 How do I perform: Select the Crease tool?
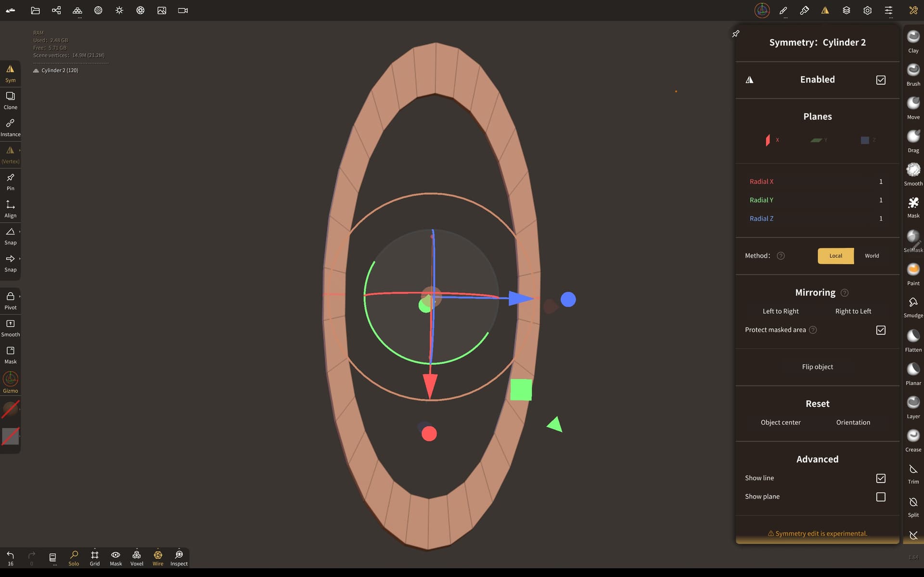913,440
